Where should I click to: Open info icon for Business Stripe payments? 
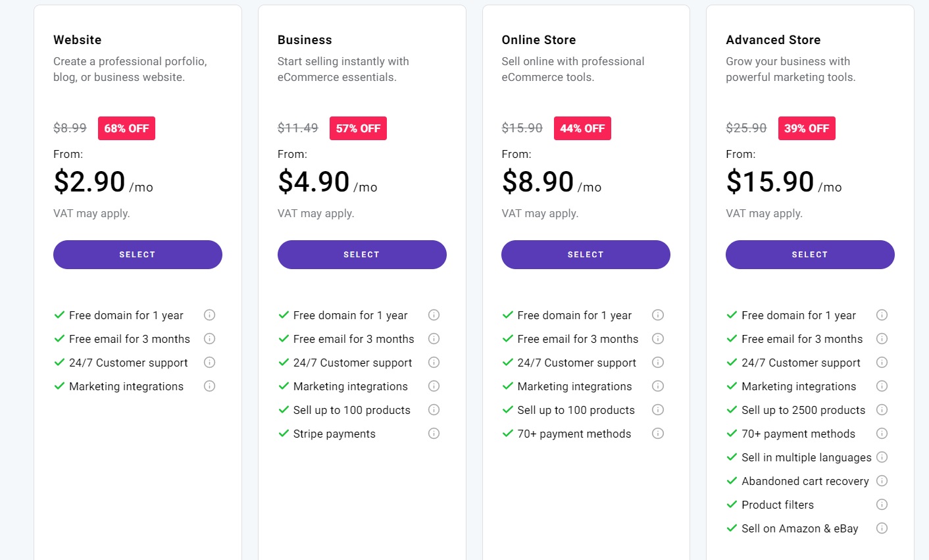coord(434,434)
